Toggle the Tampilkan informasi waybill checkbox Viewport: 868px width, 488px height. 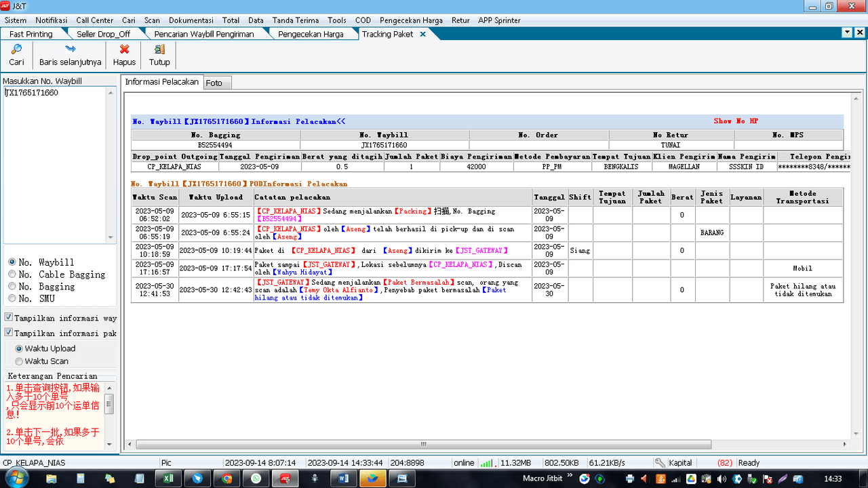[x=9, y=317]
